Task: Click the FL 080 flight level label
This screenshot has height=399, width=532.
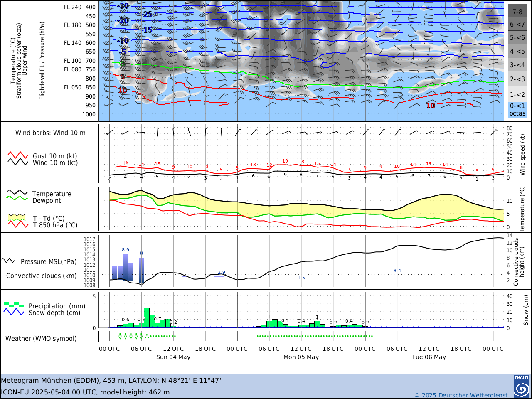Action: pyautogui.click(x=73, y=69)
